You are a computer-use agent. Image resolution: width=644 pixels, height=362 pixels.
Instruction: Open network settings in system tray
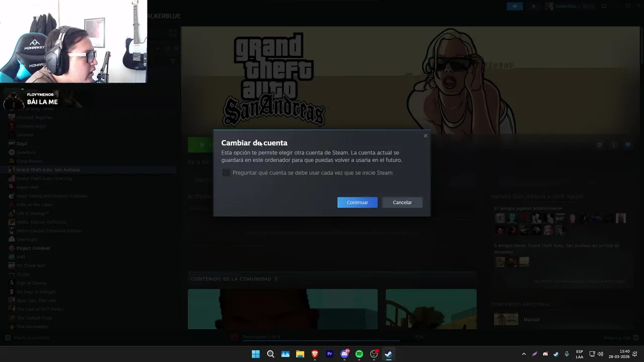coord(592,354)
